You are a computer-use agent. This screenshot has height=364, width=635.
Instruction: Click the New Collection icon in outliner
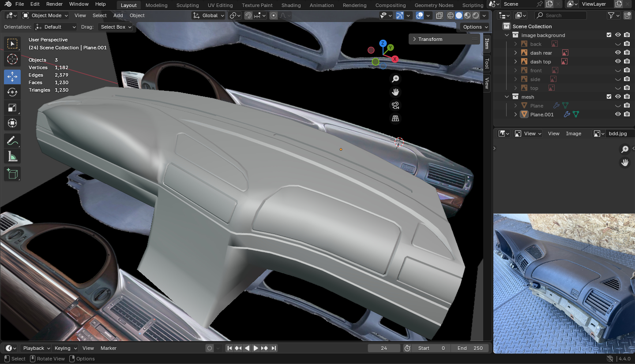click(x=627, y=15)
